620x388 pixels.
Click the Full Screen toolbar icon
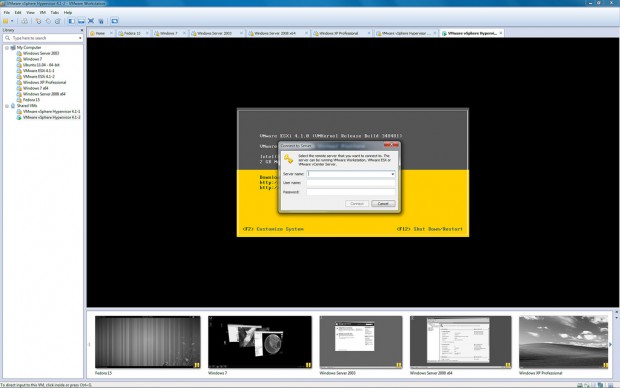(x=91, y=21)
